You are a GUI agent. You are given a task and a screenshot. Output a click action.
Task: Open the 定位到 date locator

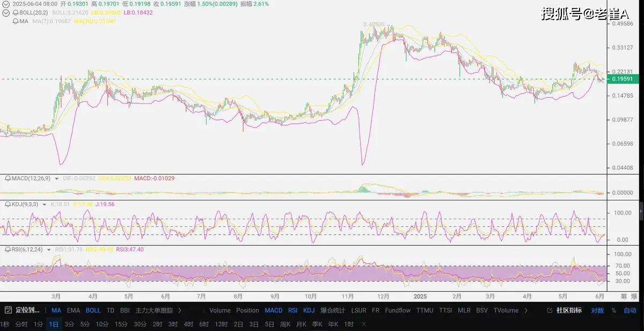(x=28, y=310)
